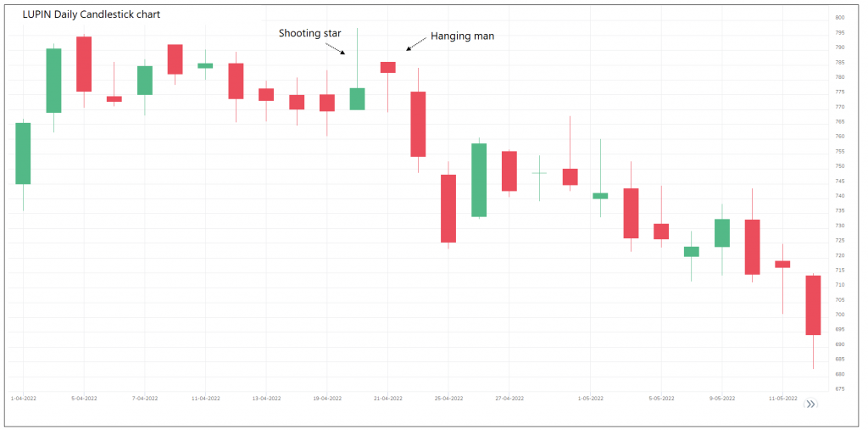The image size is (868, 430).
Task: Click the LUPIN Daily Candlestick chart title
Action: coord(91,14)
